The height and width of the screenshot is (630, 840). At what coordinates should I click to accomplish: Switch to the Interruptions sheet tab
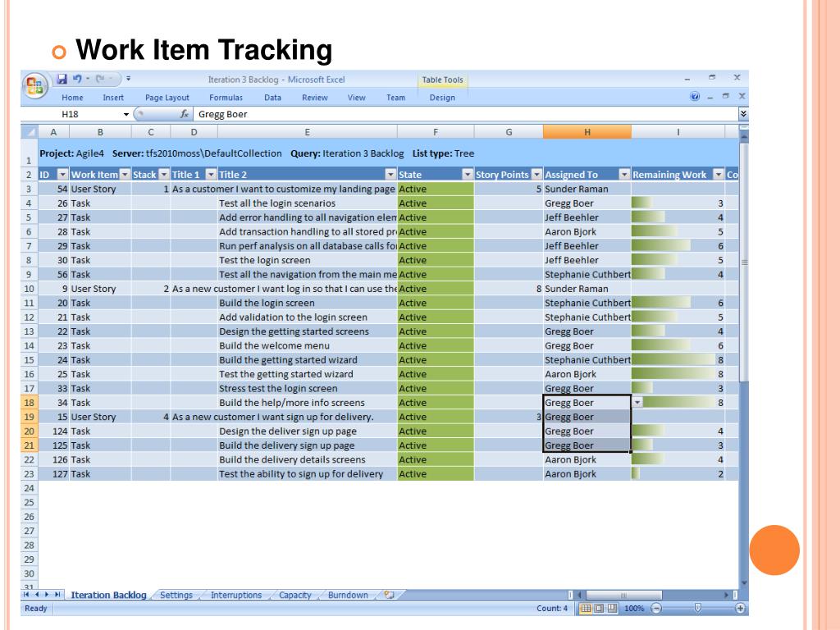(x=236, y=595)
